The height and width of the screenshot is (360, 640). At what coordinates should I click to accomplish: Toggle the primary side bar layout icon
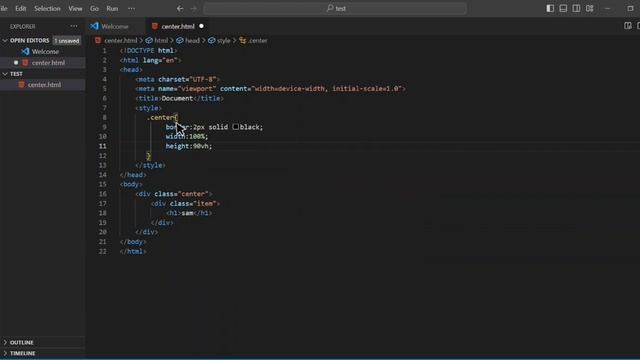[x=550, y=8]
